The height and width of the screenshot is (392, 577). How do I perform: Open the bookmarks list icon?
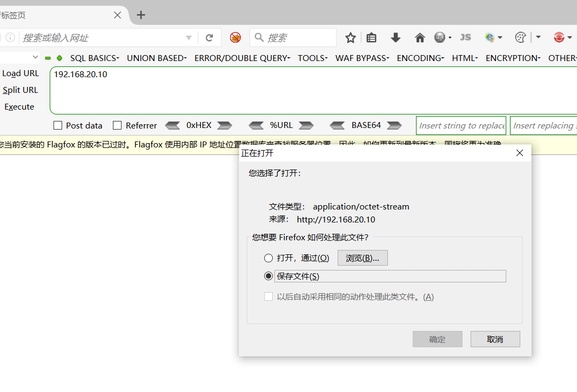[371, 38]
